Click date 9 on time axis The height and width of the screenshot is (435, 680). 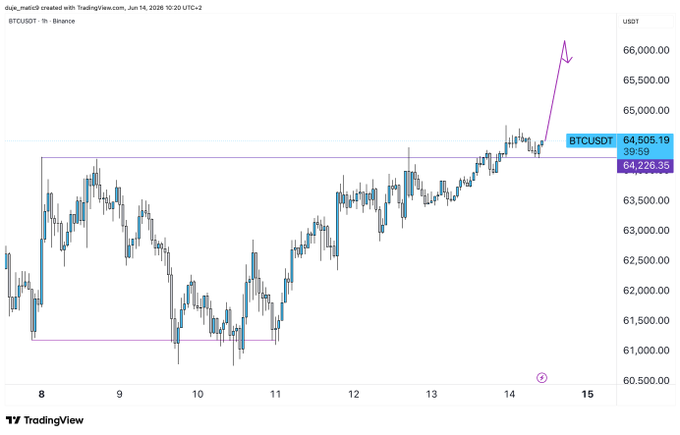click(120, 394)
